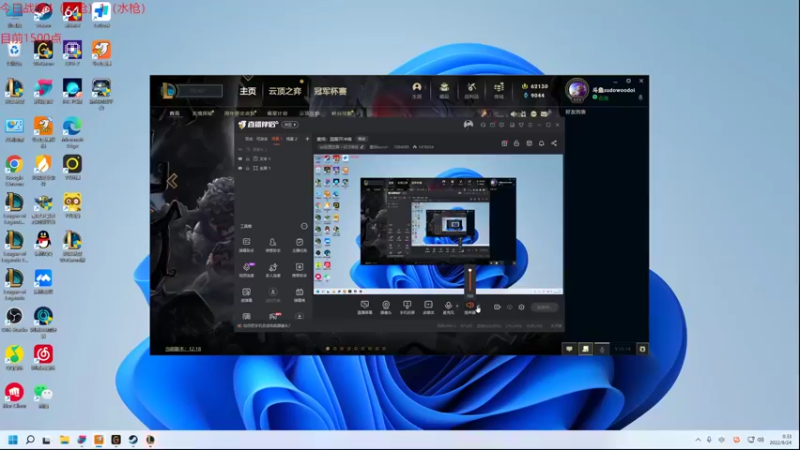Select the first carousel dot in LoL client
800x450 pixels.
click(328, 349)
